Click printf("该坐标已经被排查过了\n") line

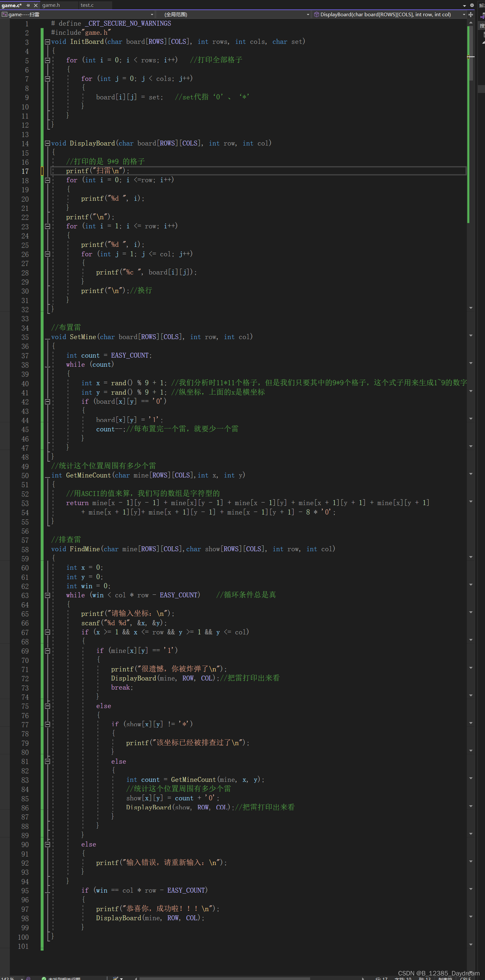(188, 743)
